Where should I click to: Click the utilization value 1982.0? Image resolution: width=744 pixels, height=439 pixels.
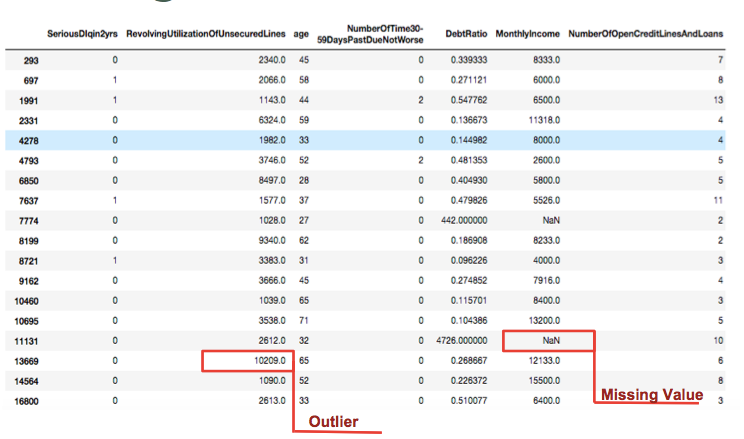click(272, 140)
